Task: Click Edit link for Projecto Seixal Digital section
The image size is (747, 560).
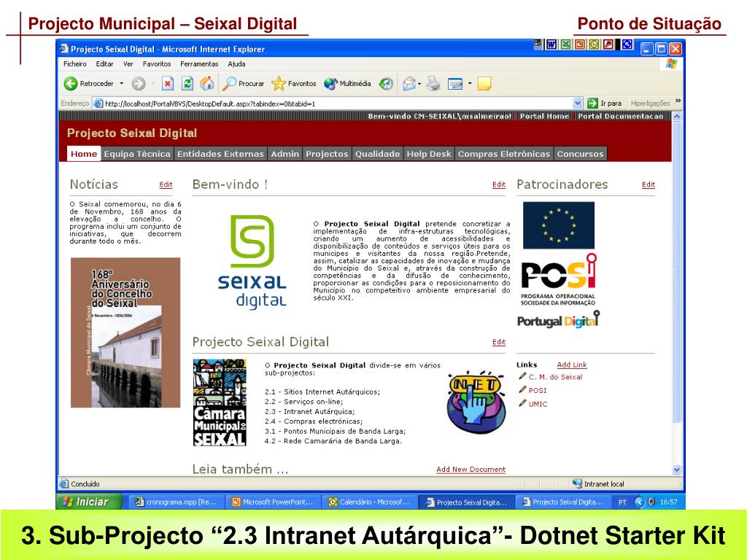Action: [x=499, y=343]
